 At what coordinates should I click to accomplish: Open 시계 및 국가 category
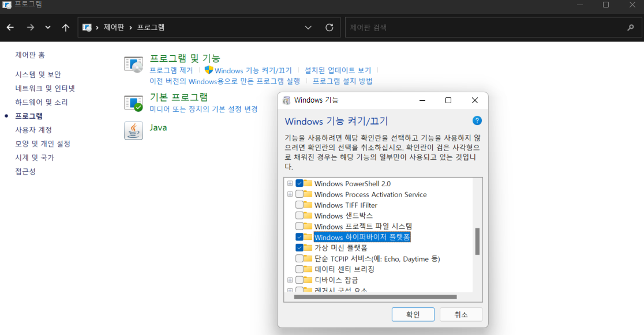35,157
